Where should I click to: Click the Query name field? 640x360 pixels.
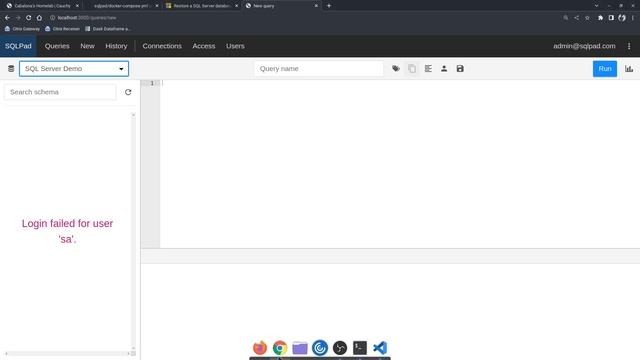pos(319,69)
